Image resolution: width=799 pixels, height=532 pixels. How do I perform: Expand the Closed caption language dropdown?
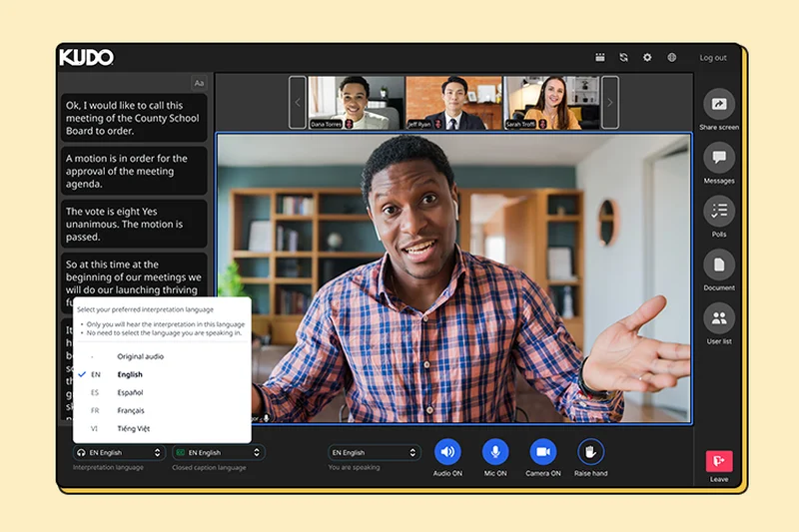[219, 452]
